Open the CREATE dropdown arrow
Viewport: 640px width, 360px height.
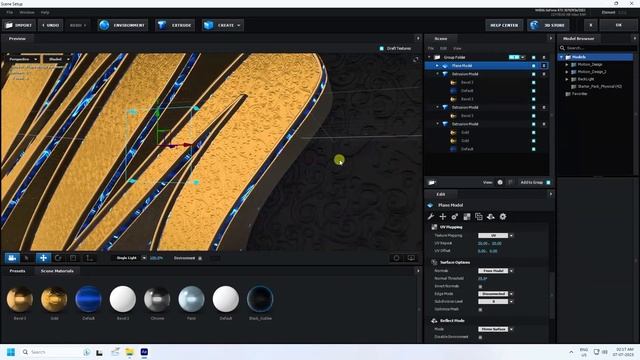(239, 25)
